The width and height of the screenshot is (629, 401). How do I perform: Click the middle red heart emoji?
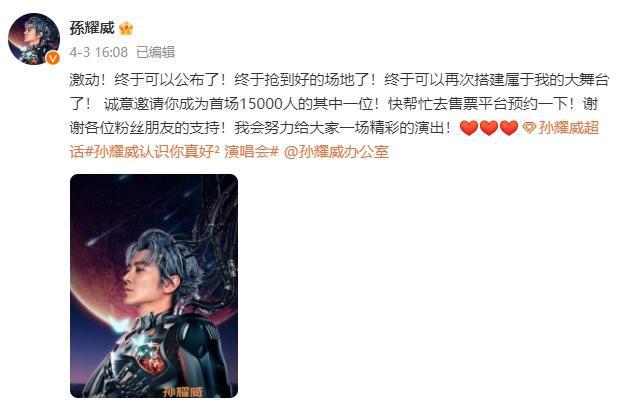pos(489,128)
